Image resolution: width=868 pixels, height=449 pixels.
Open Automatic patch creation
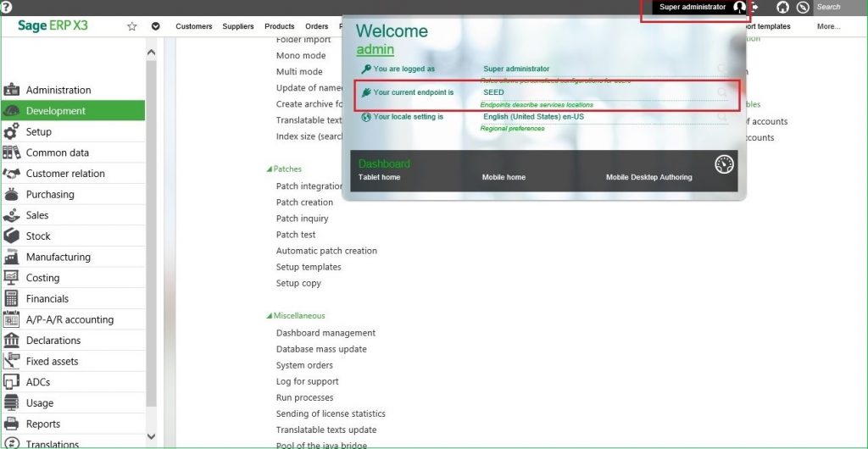tap(326, 251)
